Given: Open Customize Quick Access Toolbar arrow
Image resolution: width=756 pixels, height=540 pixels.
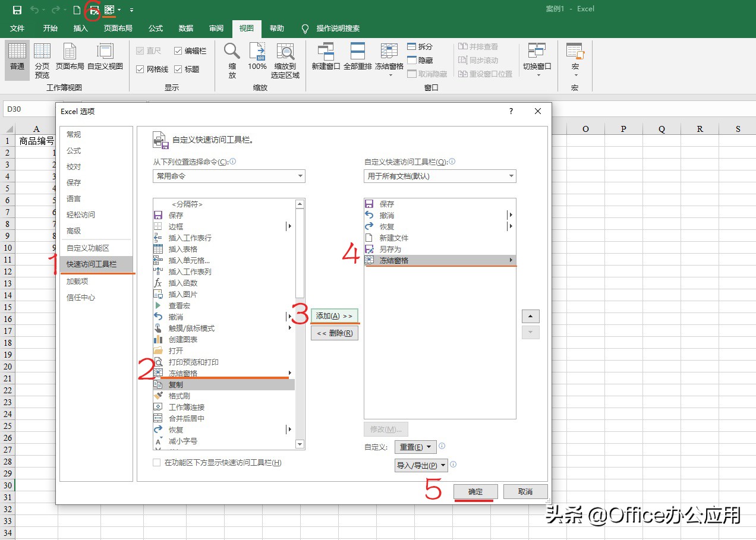Looking at the screenshot, I should coord(131,10).
